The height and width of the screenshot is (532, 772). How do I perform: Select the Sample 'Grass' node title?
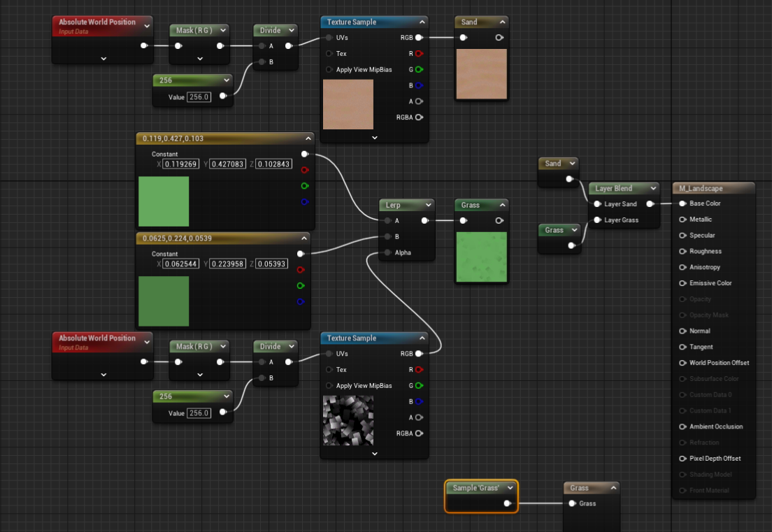point(476,488)
